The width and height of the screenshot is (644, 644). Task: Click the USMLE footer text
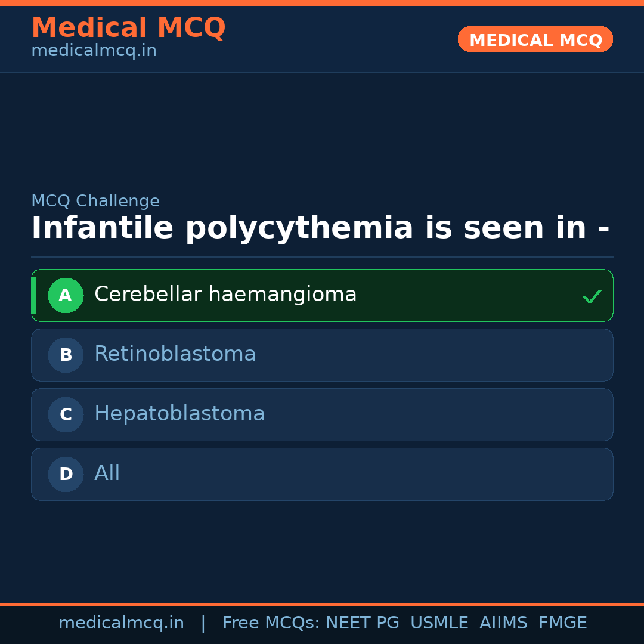tap(439, 623)
